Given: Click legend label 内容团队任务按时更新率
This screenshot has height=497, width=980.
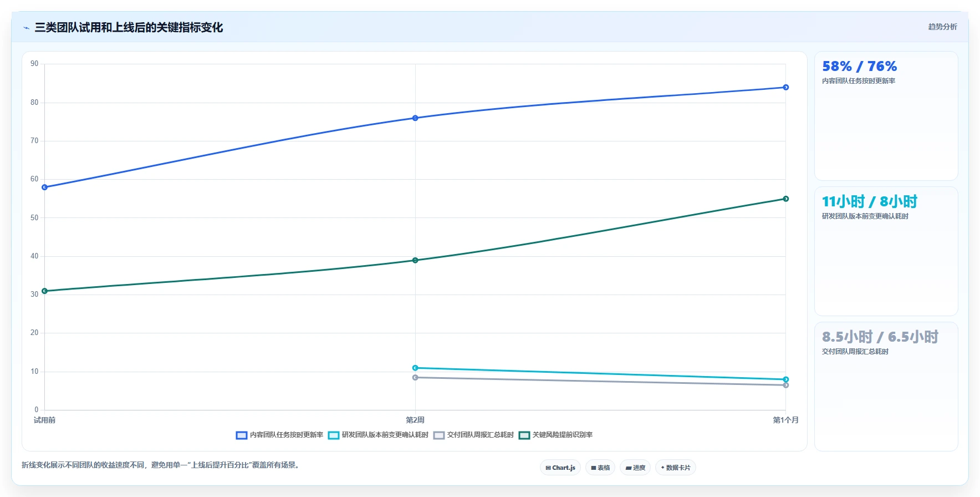Looking at the screenshot, I should click(x=287, y=435).
